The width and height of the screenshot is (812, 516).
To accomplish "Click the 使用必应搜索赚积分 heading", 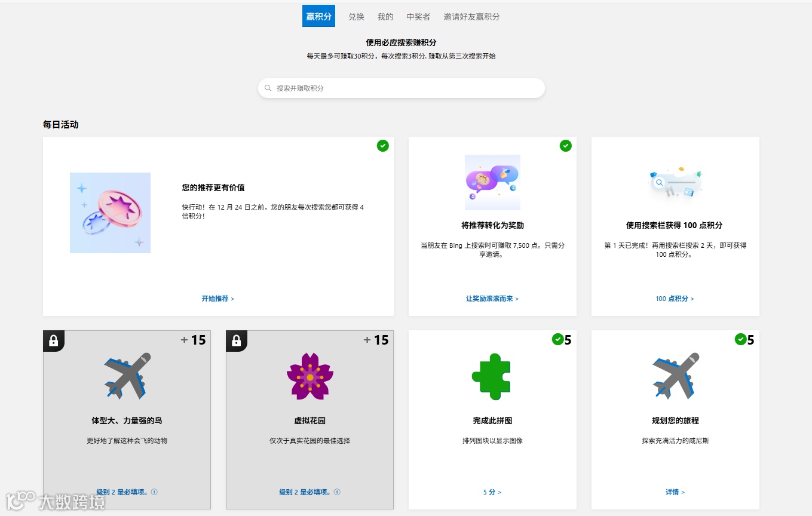I will tap(401, 42).
